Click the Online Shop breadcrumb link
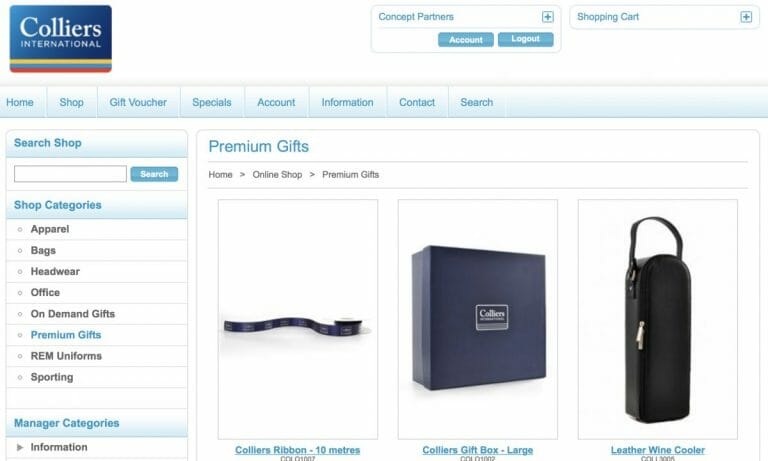This screenshot has height=461, width=768. [x=277, y=174]
